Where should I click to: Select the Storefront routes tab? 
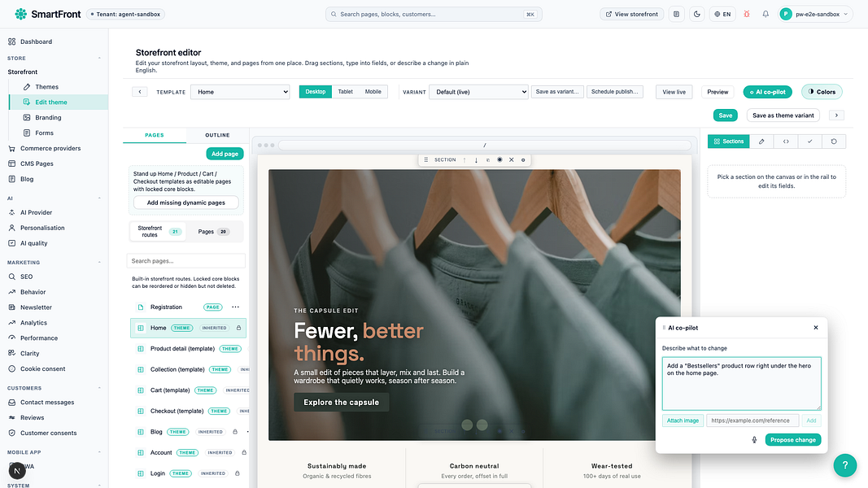pyautogui.click(x=158, y=232)
